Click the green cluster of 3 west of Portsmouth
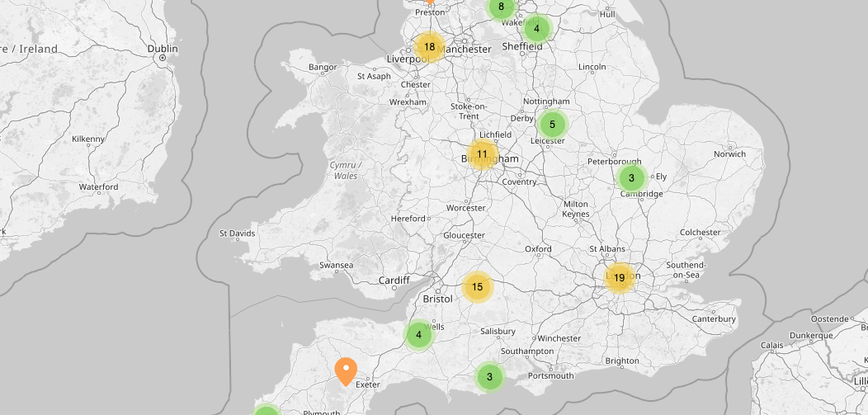Screen dimensions: 868x415 pyautogui.click(x=489, y=377)
